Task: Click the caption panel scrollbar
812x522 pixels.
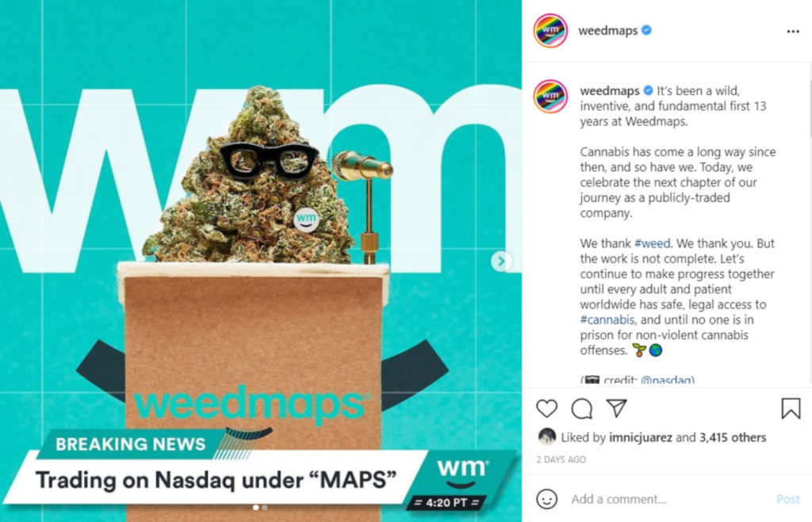Action: [810, 99]
